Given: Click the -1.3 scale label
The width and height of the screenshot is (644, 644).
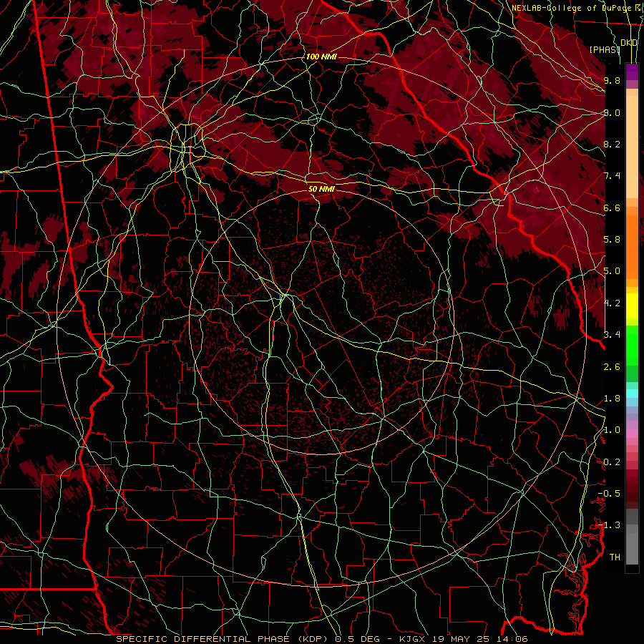Looking at the screenshot, I should [609, 525].
